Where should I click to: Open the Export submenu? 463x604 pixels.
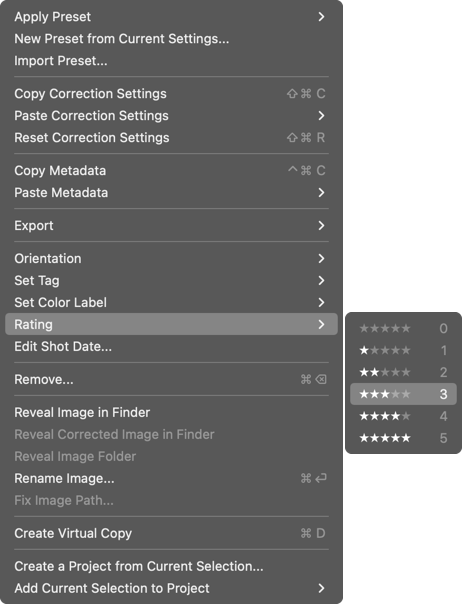tap(171, 225)
